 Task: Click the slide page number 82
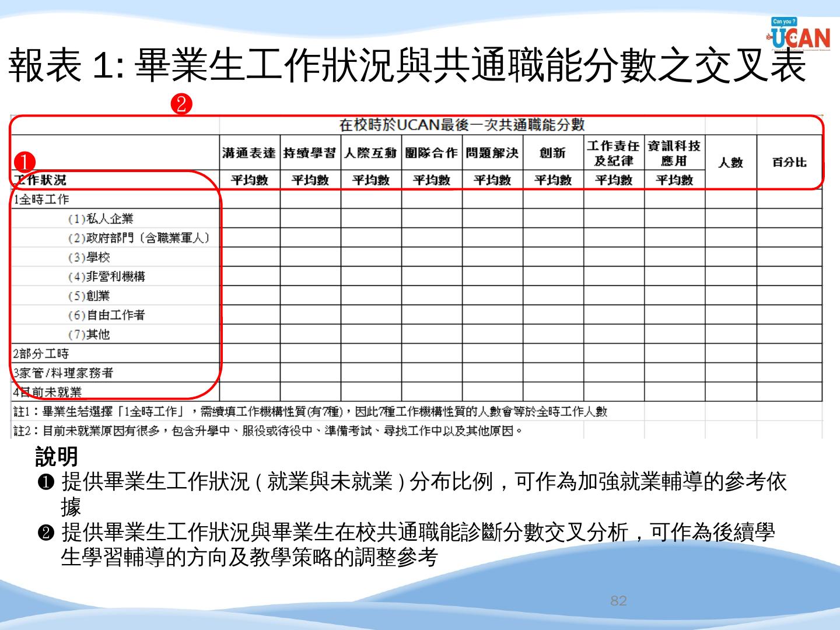coord(618,601)
